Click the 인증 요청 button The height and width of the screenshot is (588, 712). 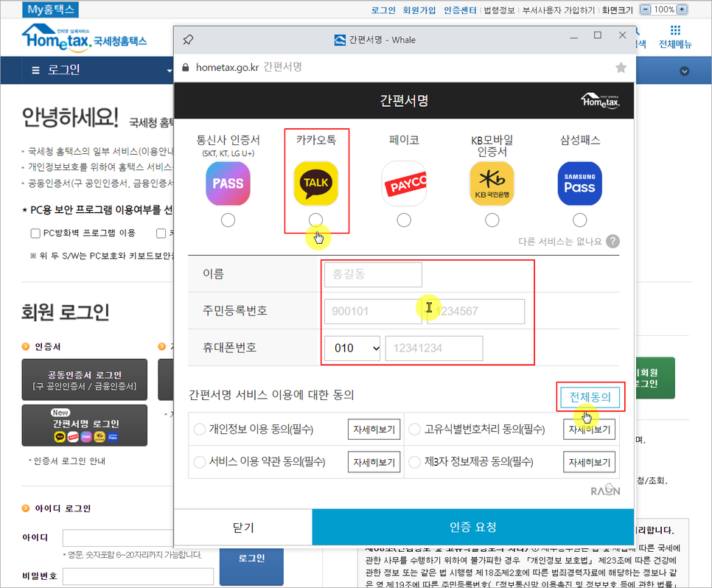472,527
